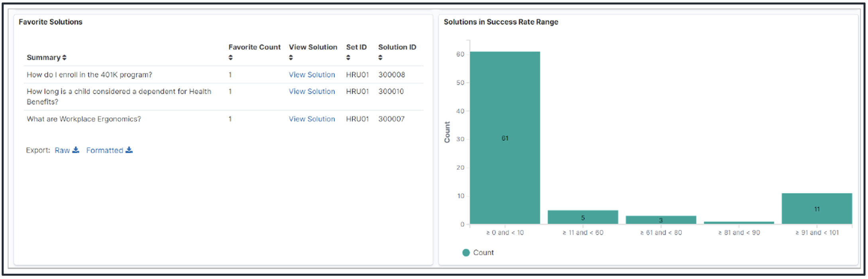The height and width of the screenshot is (279, 868).
Task: Sort by Set ID arrow icon
Action: click(348, 58)
